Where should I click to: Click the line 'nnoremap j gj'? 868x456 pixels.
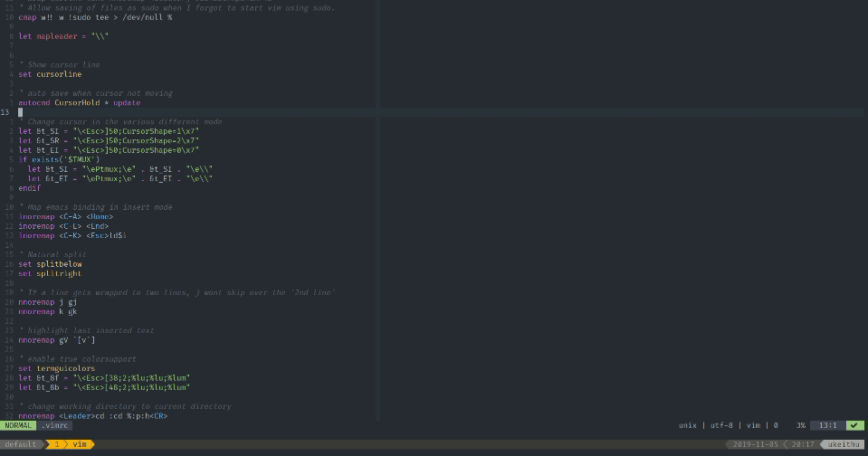tap(48, 302)
